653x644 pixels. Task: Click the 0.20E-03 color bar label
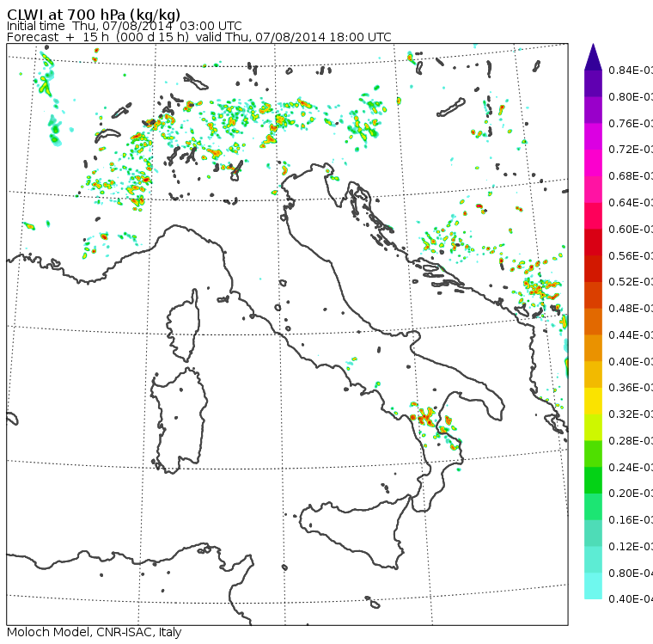[631, 494]
